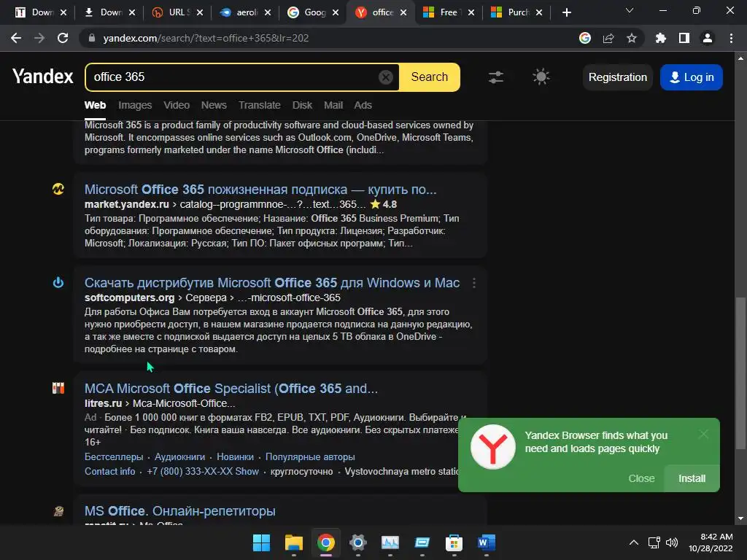Open a new browser tab

(566, 12)
